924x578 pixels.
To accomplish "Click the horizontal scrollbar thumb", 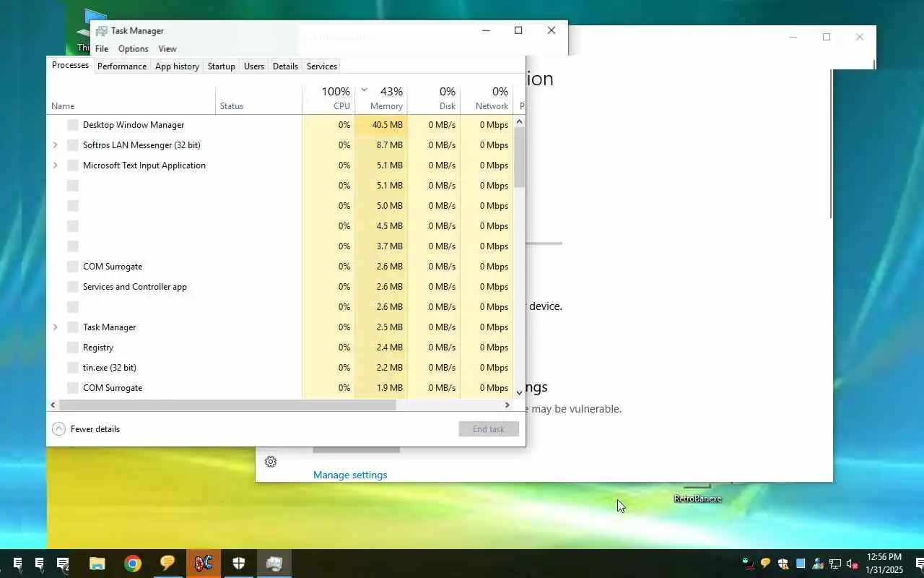I will (227, 405).
